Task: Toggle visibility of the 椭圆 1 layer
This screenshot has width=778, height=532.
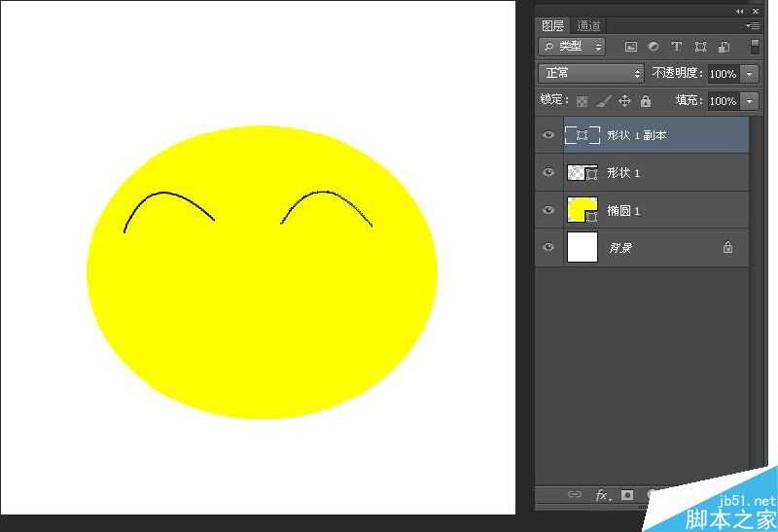Action: (x=548, y=210)
